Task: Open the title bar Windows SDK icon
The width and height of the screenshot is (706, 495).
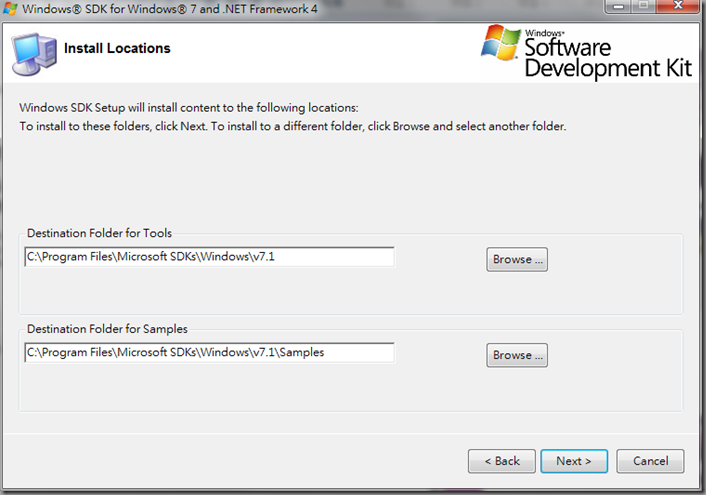Action: (x=10, y=9)
